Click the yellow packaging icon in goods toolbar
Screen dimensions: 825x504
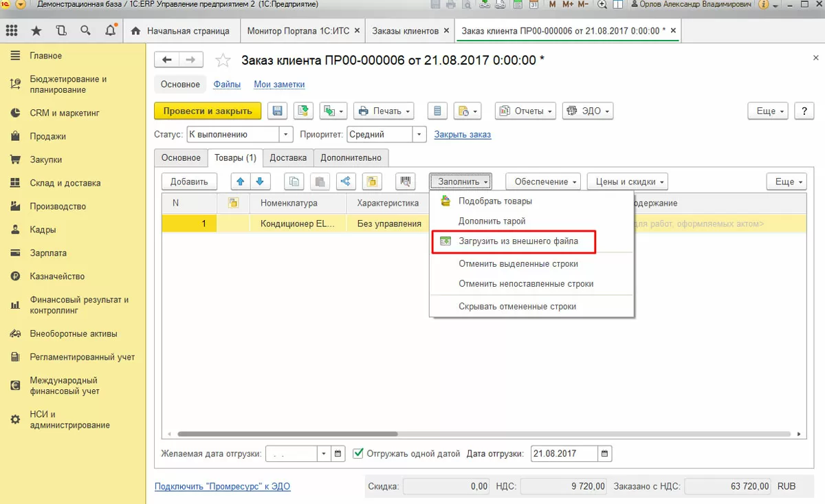[371, 182]
